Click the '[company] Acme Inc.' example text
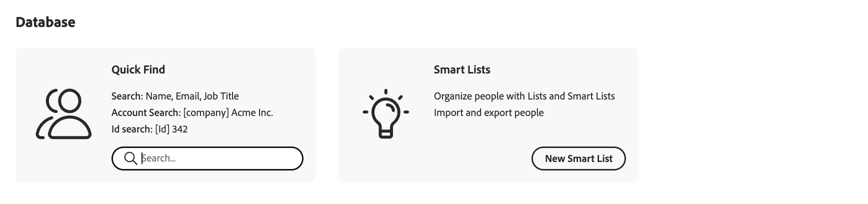Screen dimensions: 868x204 [228, 112]
